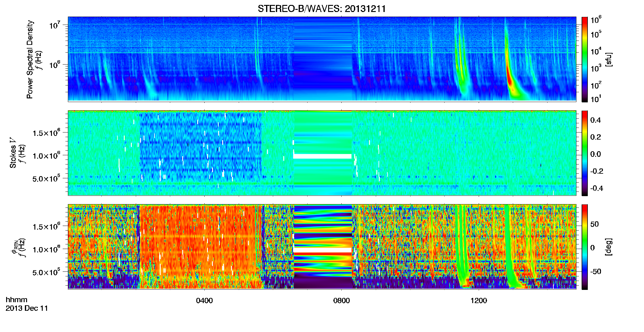Click the 10^2 label on sfu color bar
Image resolution: width=644 pixels, height=332 pixels.
(x=596, y=85)
